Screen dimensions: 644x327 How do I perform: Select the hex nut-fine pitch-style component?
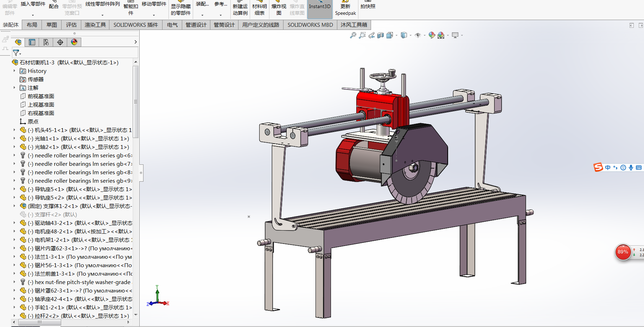point(75,282)
